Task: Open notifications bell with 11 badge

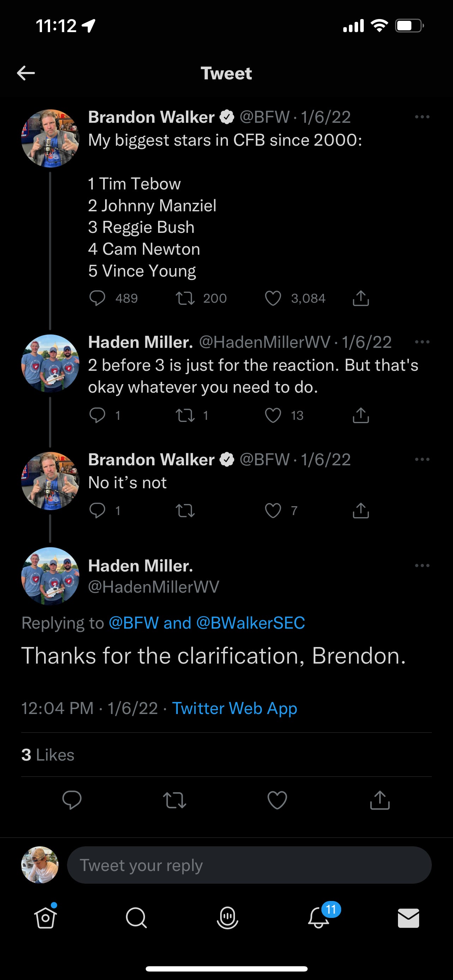Action: [319, 918]
